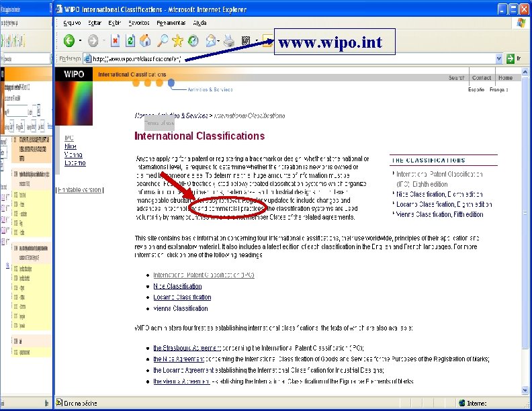The height and width of the screenshot is (411, 532).
Task: Open the Ajuda menu
Action: click(199, 23)
